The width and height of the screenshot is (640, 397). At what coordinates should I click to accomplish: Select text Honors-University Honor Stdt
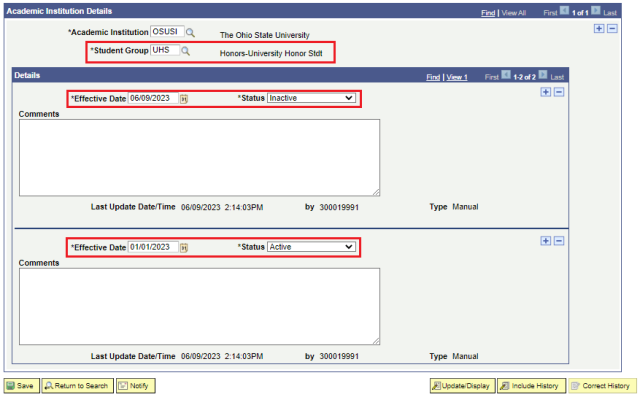click(x=271, y=53)
